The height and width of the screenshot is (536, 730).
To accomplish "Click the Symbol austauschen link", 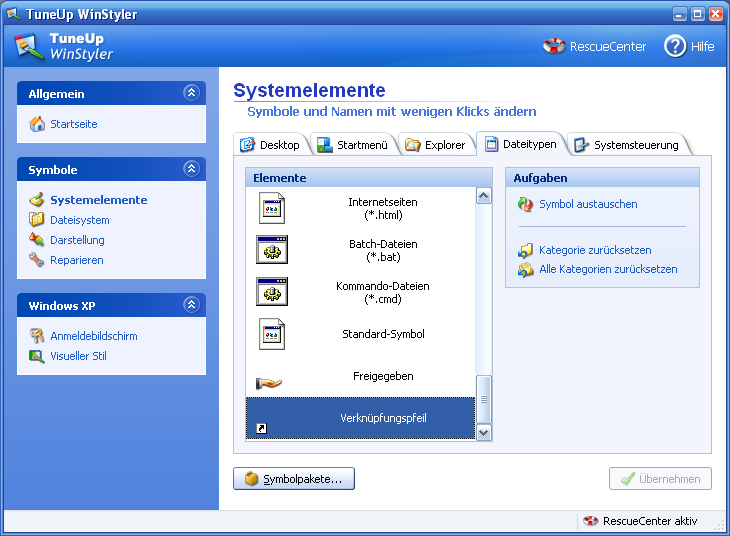I will point(588,204).
